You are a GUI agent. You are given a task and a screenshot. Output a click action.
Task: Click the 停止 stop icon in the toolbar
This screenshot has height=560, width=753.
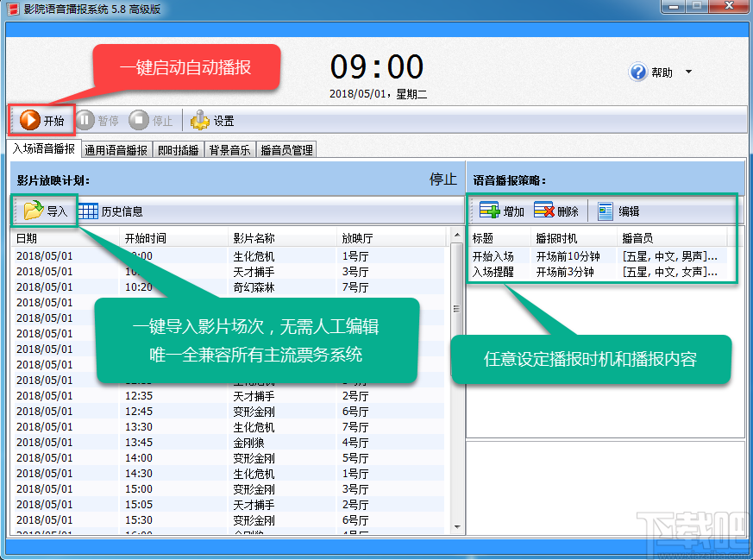pyautogui.click(x=138, y=121)
